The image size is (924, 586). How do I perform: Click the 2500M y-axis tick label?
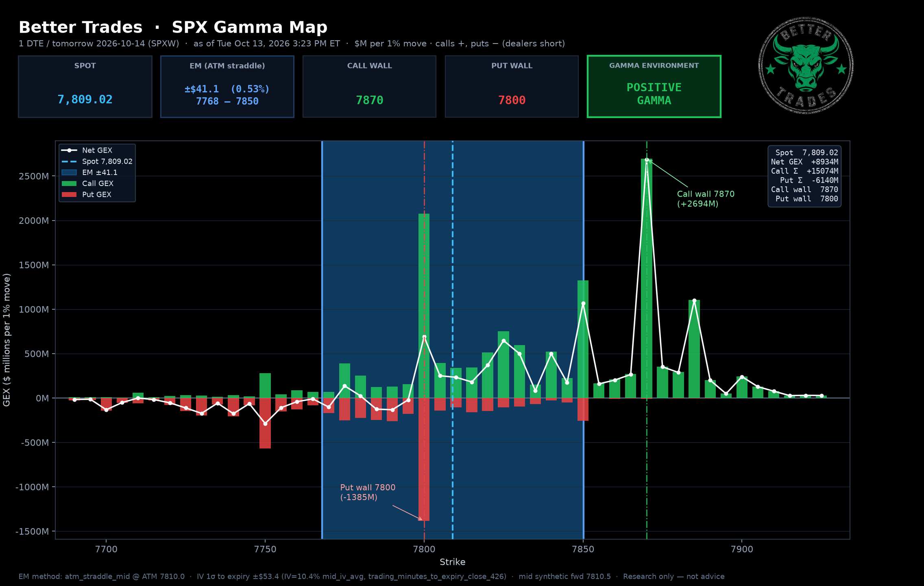pyautogui.click(x=34, y=176)
